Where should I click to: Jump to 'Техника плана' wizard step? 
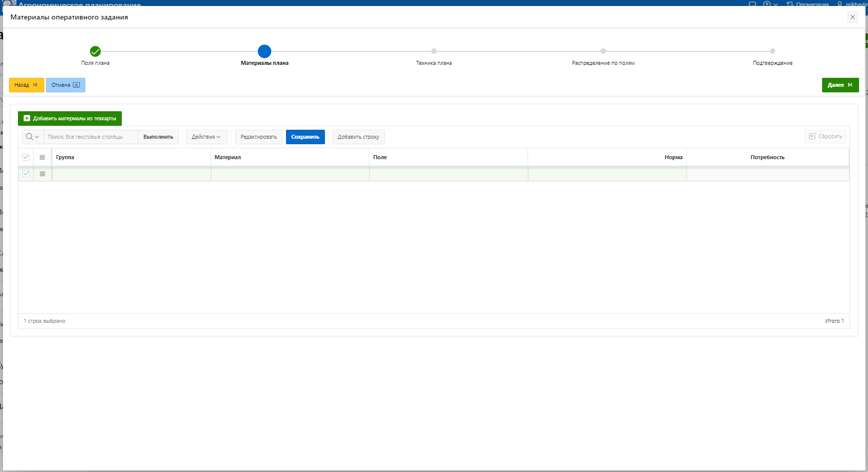(434, 51)
